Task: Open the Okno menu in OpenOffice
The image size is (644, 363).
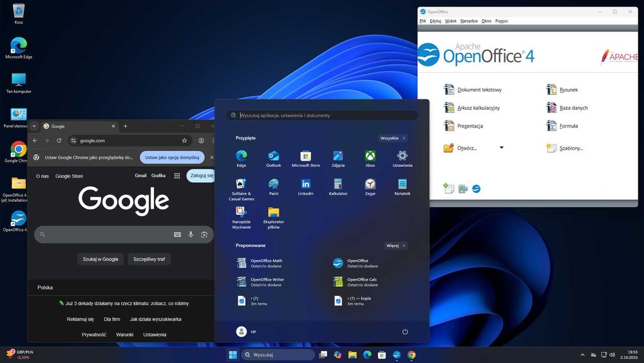Action: click(486, 21)
